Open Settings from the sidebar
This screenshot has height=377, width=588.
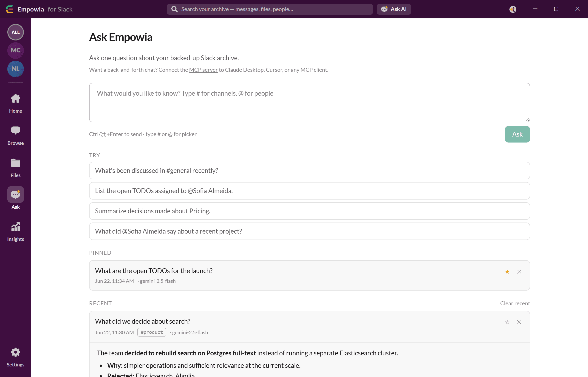coord(16,357)
